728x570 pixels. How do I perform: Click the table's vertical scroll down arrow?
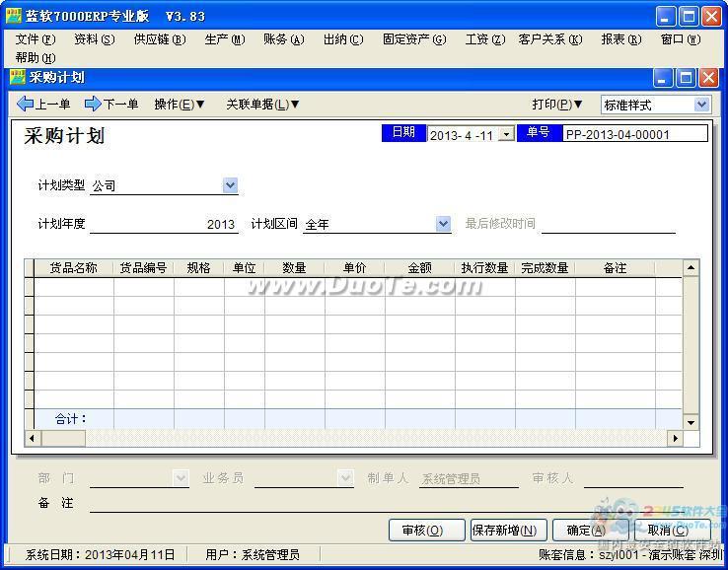tap(691, 422)
